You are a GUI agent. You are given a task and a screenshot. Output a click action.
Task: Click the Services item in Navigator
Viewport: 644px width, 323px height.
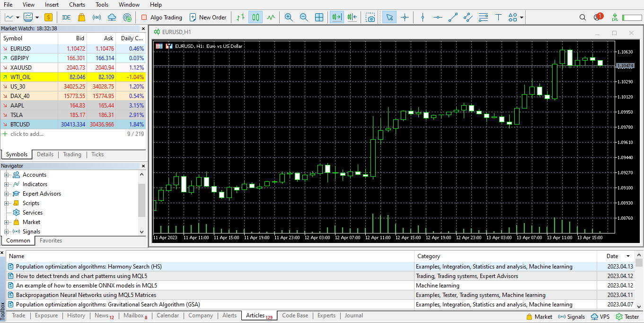33,213
